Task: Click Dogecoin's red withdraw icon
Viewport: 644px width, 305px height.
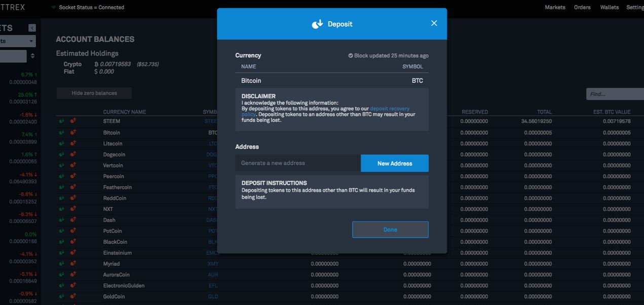Action: tap(73, 154)
